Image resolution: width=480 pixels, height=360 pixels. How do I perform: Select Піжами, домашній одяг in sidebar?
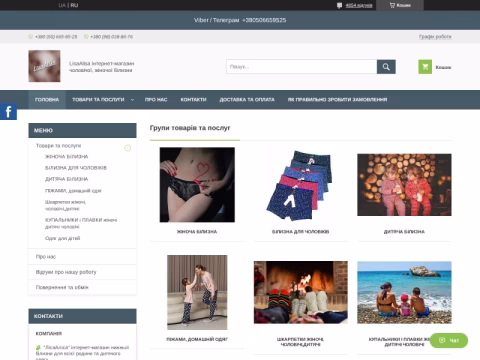click(73, 191)
